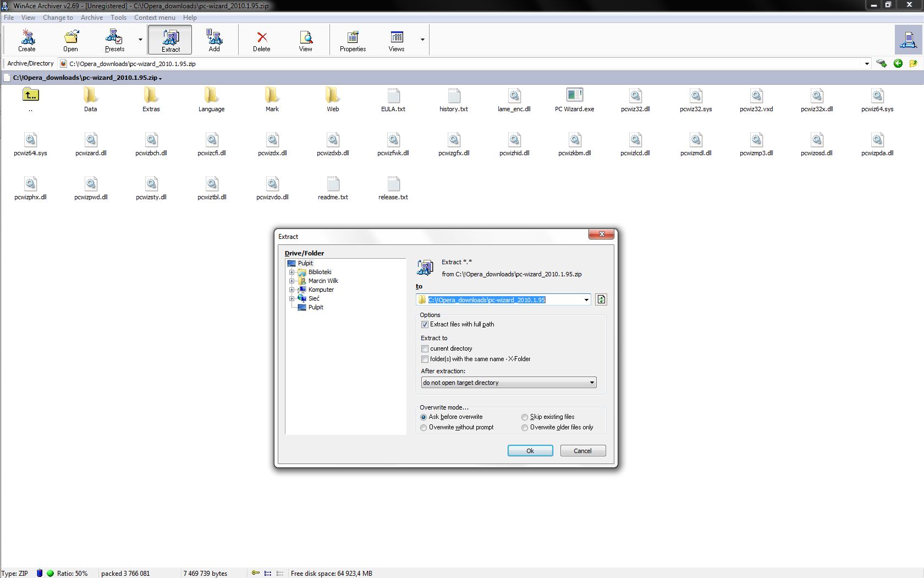Image resolution: width=924 pixels, height=578 pixels.
Task: Select the history.txt file icon
Action: coord(454,95)
